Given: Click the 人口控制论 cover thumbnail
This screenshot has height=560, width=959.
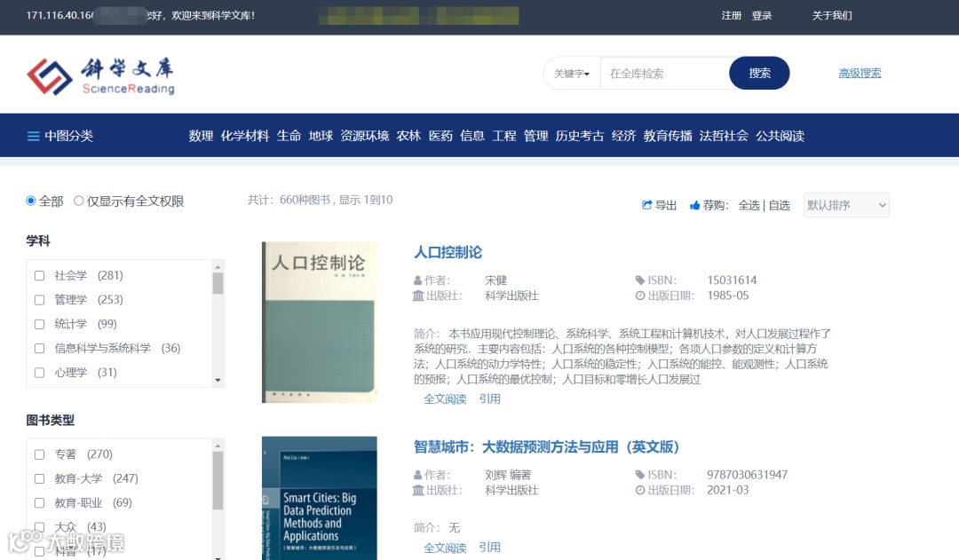Looking at the screenshot, I should (320, 322).
